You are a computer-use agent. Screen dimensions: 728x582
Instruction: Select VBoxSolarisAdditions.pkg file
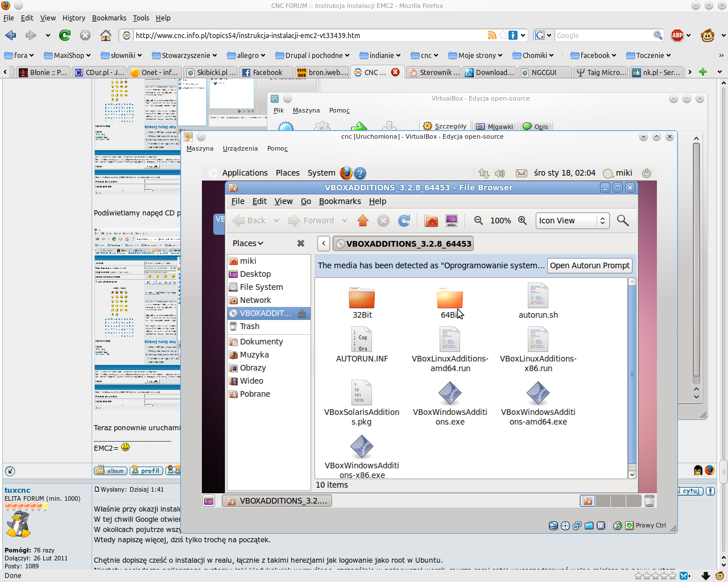click(362, 404)
